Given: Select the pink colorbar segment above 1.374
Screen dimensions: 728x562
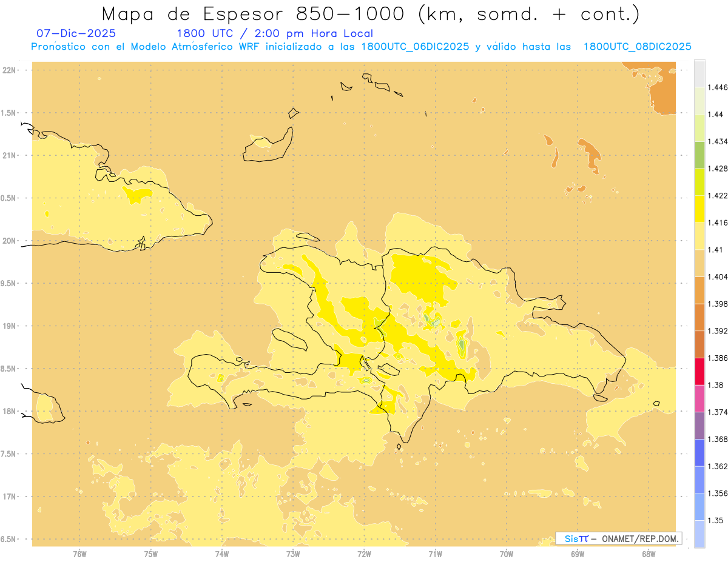Looking at the screenshot, I should [x=699, y=398].
